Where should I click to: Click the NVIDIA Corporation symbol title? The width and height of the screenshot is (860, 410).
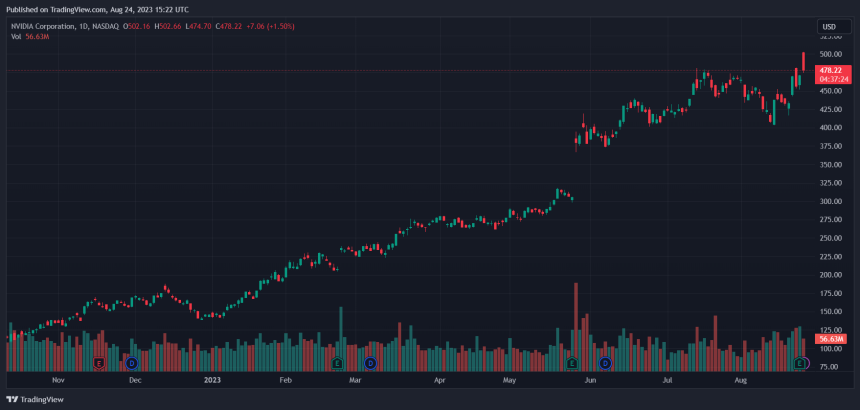point(46,26)
